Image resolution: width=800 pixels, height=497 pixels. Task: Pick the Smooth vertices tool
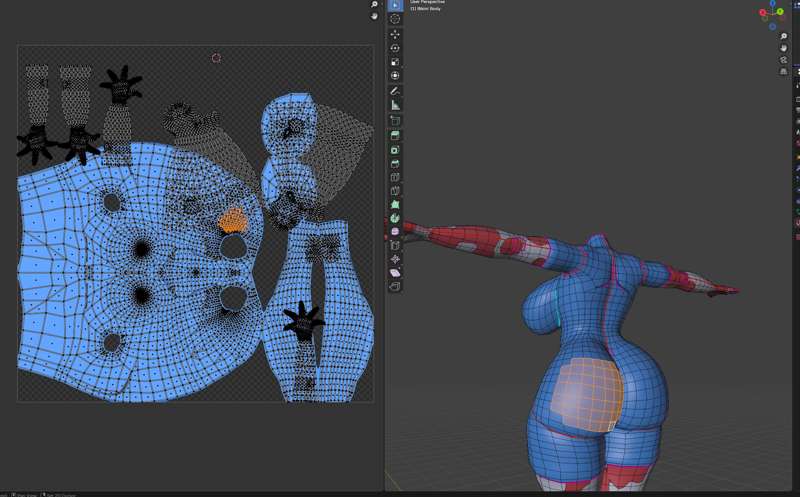[x=395, y=232]
